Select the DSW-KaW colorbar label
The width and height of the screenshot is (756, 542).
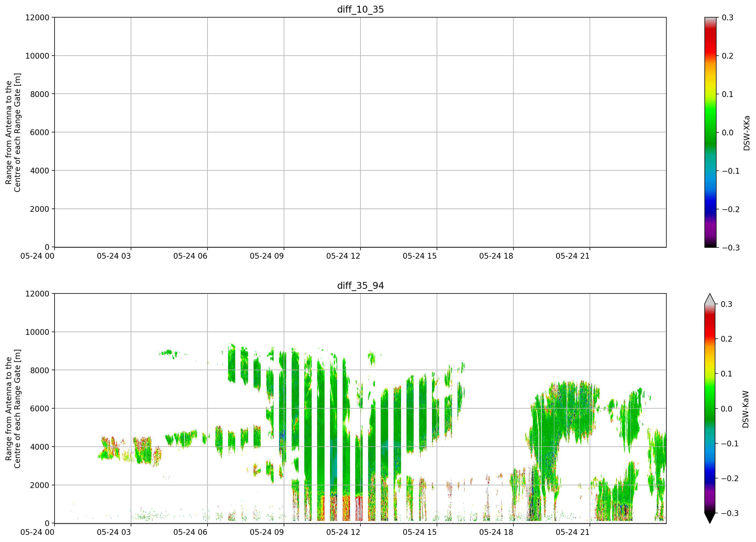coord(746,409)
